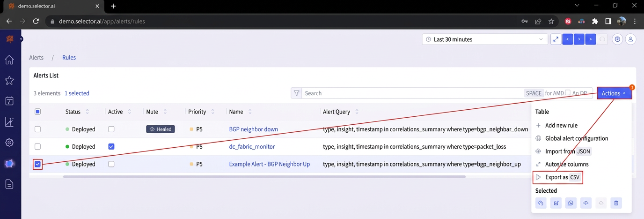644x219 pixels.
Task: Sort by Name column arrows
Action: click(250, 112)
